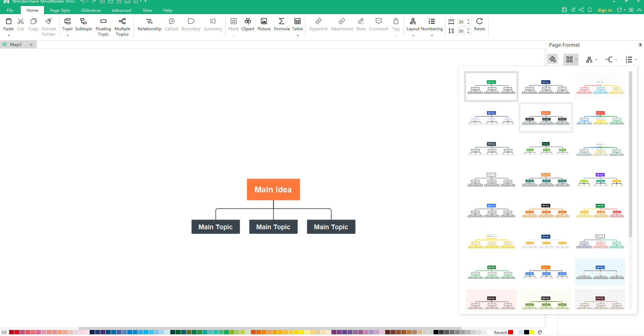Select the Map3 document tab

15,44
